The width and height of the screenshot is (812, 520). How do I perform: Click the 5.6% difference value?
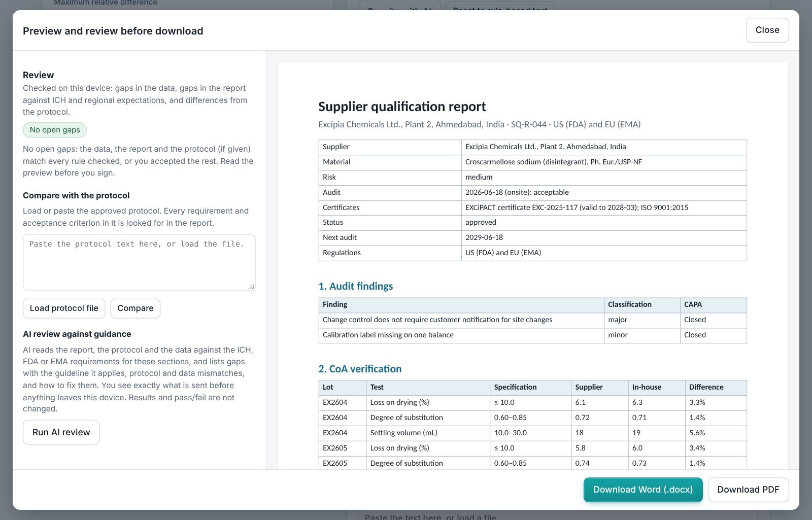tap(716, 433)
